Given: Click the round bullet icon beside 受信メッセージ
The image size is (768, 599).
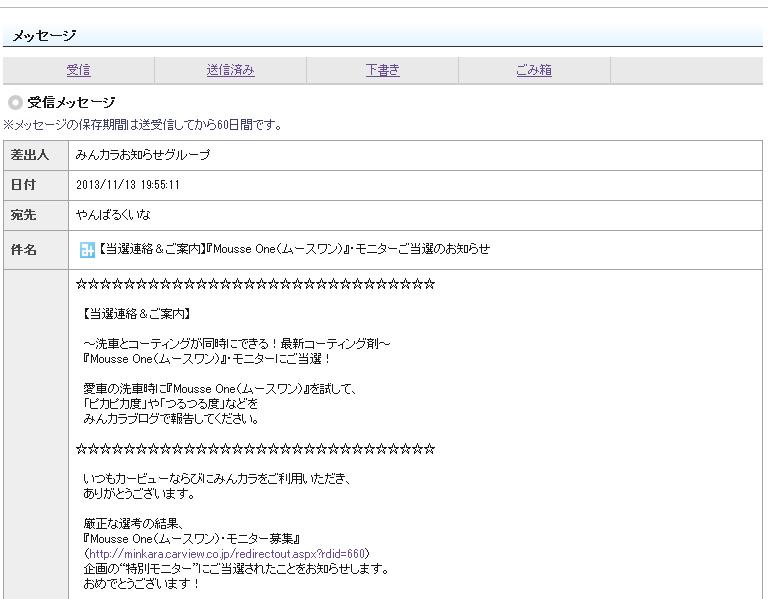Looking at the screenshot, I should coord(15,102).
